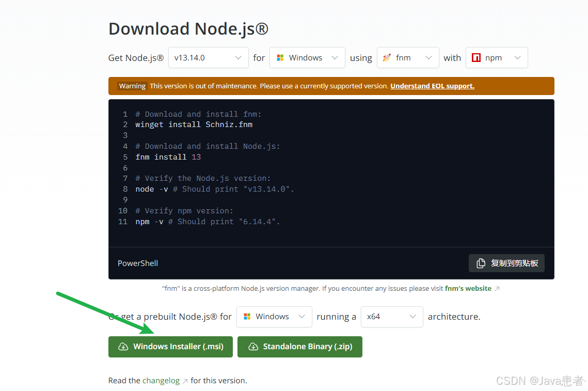Open the fnm version manager dropdown
This screenshot has height=391, width=588.
click(408, 58)
